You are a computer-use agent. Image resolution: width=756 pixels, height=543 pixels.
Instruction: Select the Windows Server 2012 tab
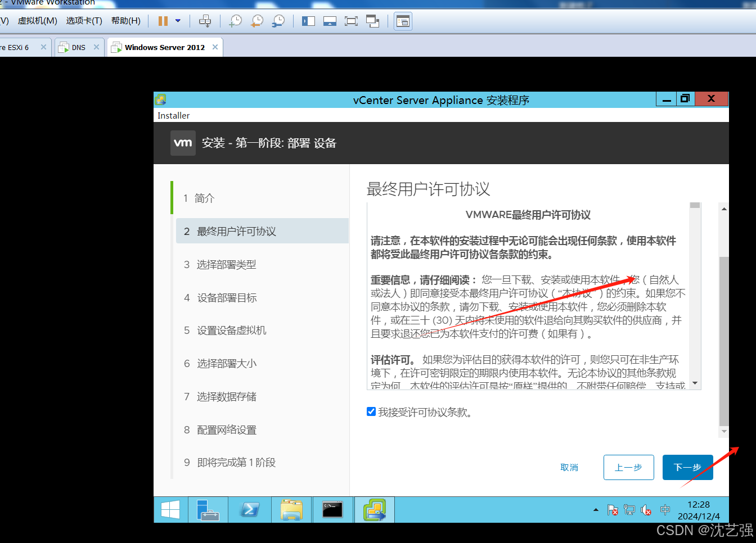pos(164,47)
